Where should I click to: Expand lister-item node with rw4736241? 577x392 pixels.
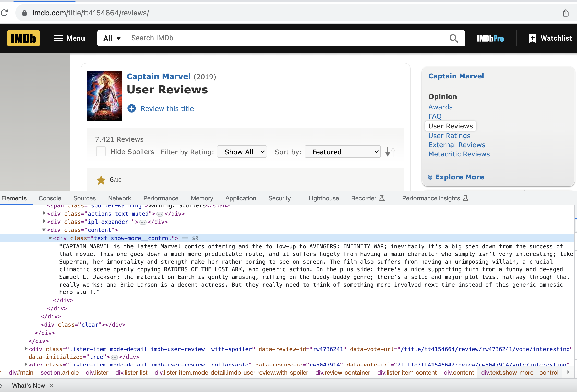coord(26,349)
